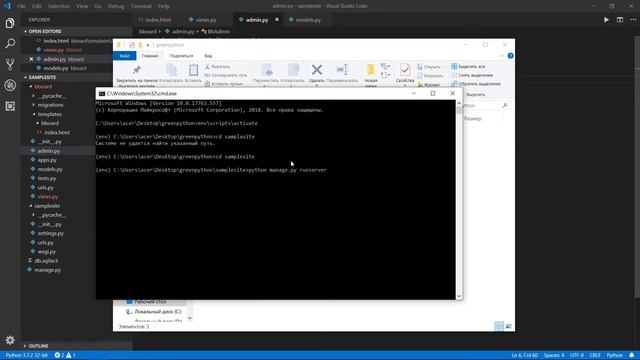This screenshot has height=360, width=640.
Task: Click Снять выделение in the ribbon
Action: (472, 75)
